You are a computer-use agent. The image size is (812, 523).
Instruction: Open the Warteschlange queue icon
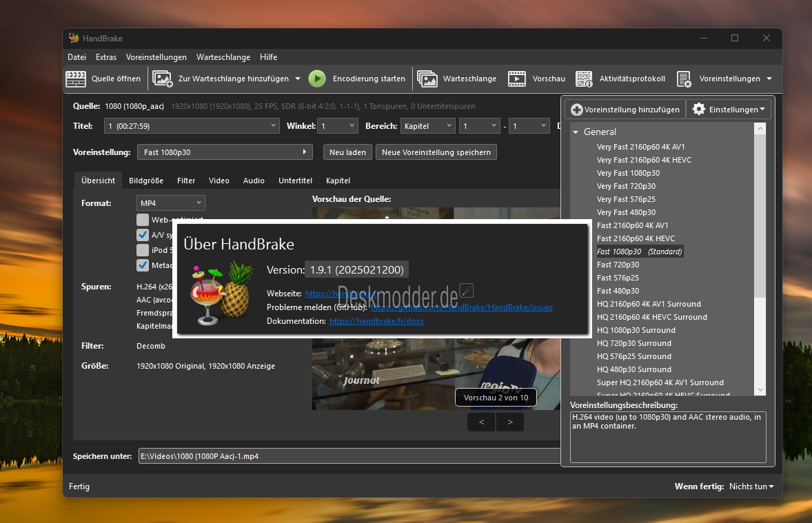[x=427, y=79]
